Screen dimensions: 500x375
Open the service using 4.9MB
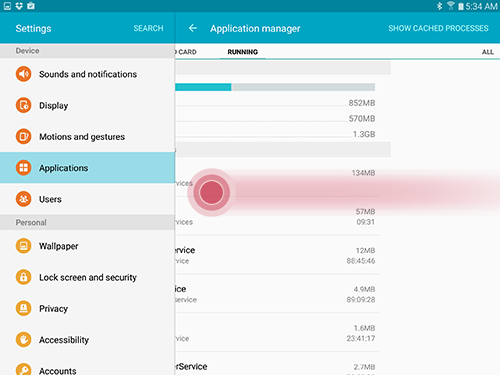click(x=277, y=294)
